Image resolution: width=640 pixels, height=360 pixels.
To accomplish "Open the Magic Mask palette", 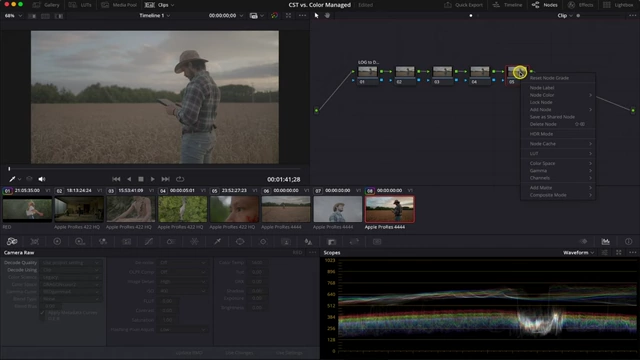I will [x=286, y=242].
